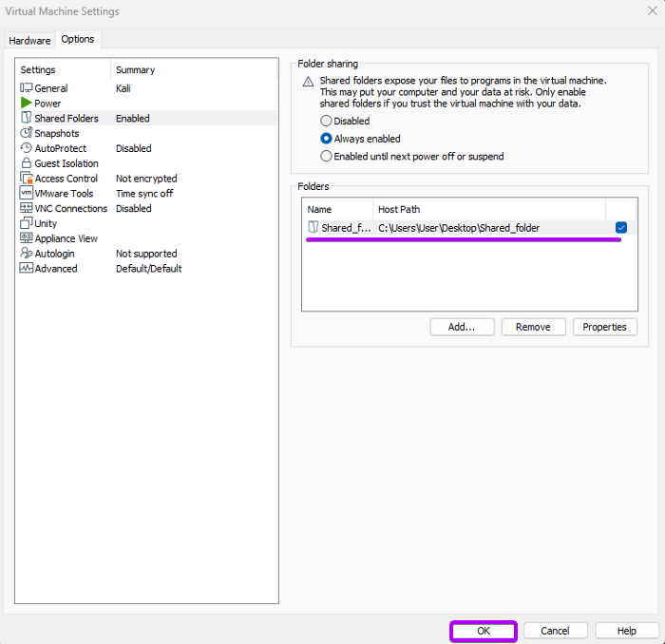Select the Access Control row label

click(x=66, y=179)
